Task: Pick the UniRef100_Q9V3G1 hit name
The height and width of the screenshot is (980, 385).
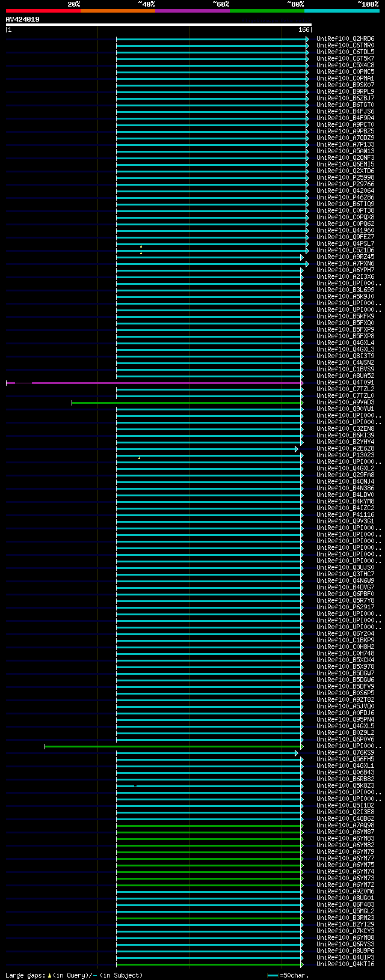Action: [x=345, y=522]
